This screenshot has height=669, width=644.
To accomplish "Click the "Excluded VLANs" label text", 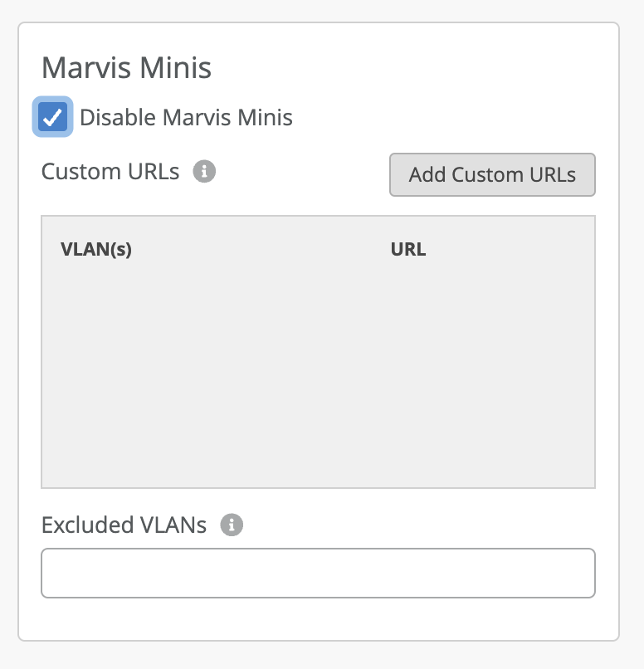I will pyautogui.click(x=124, y=525).
